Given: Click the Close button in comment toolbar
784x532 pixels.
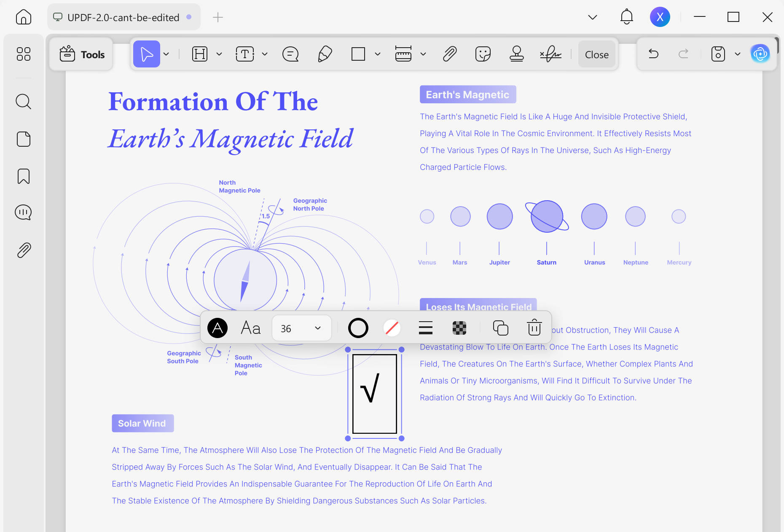Looking at the screenshot, I should 596,54.
